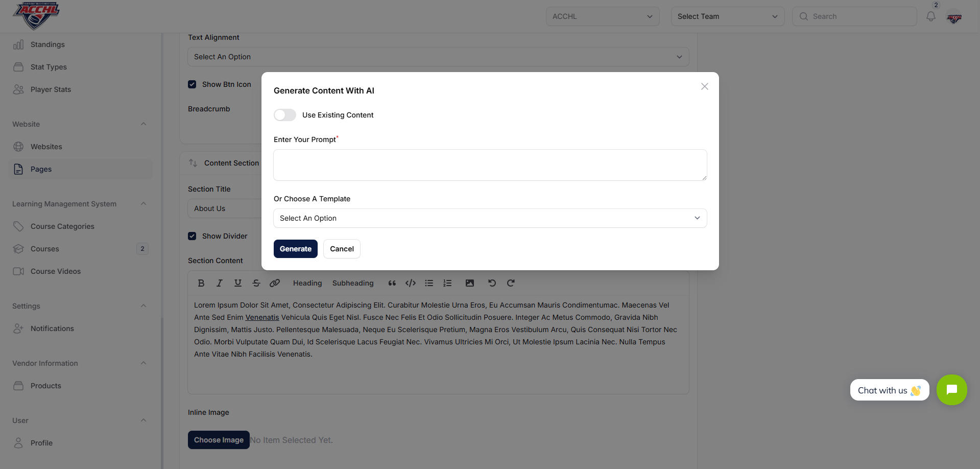Open the template Select An Option dropdown
980x469 pixels.
(x=490, y=218)
